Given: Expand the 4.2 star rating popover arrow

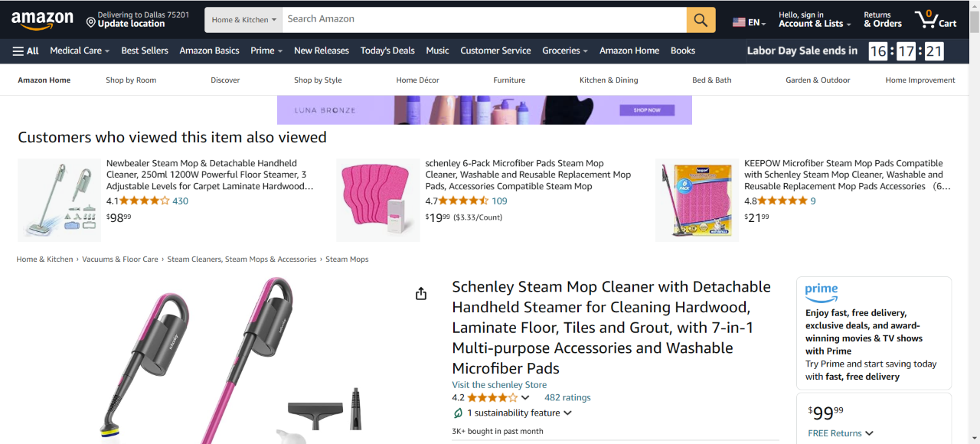Looking at the screenshot, I should [x=525, y=398].
